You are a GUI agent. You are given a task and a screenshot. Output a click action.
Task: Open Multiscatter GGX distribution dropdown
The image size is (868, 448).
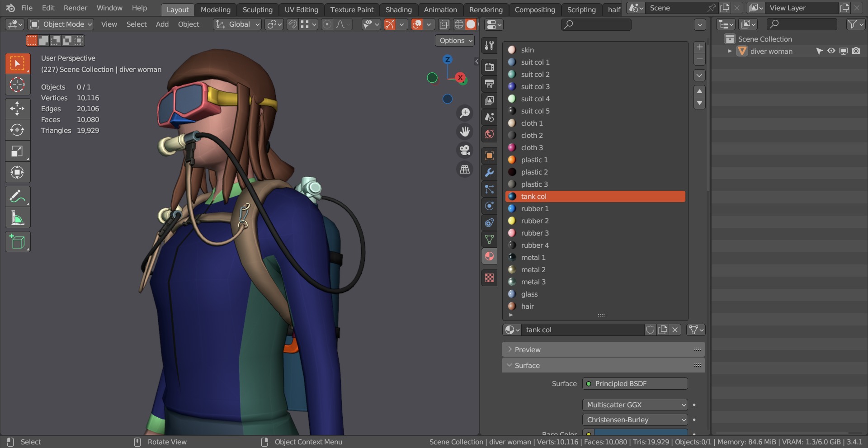[x=635, y=405]
